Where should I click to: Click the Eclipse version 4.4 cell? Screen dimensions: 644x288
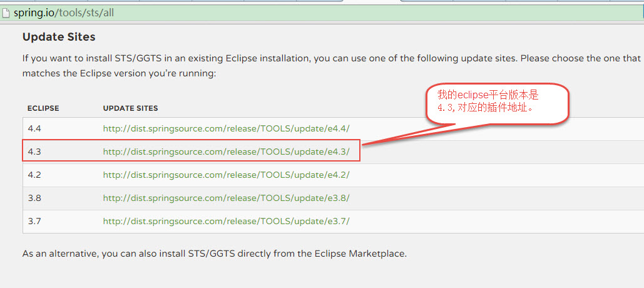click(x=34, y=128)
